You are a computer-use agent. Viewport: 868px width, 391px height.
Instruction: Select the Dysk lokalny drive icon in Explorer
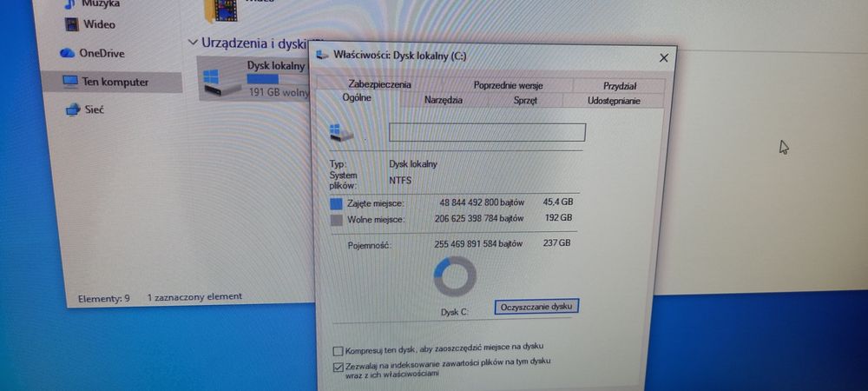[x=221, y=82]
